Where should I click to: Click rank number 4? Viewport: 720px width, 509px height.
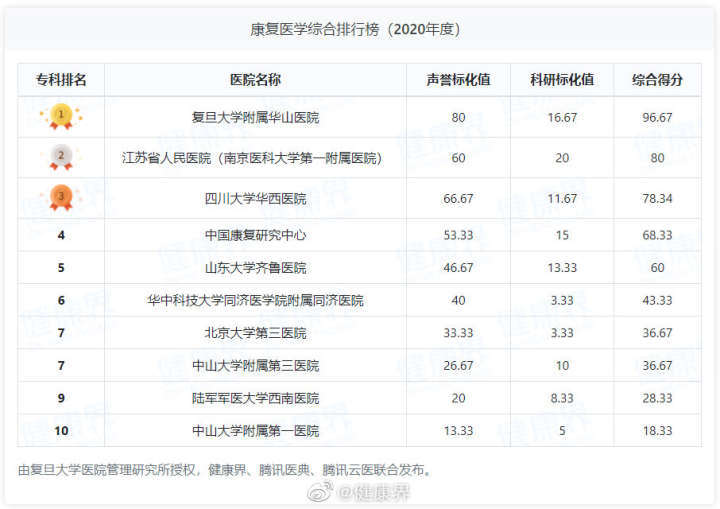(61, 235)
